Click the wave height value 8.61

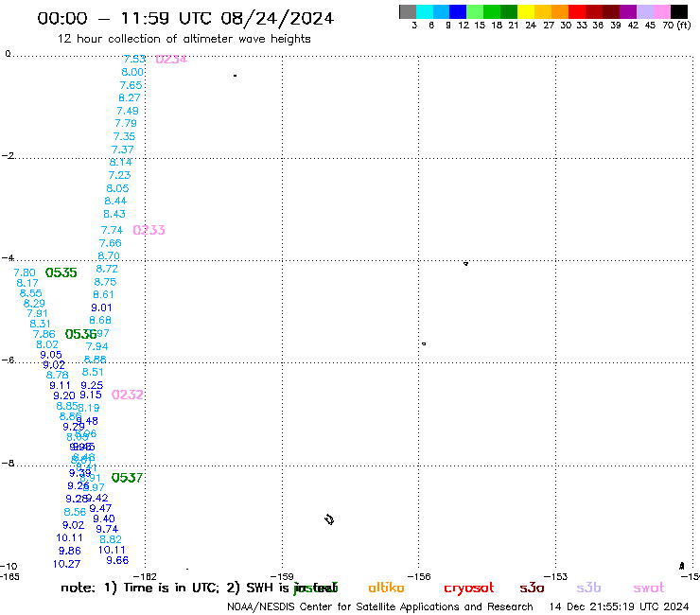(103, 295)
